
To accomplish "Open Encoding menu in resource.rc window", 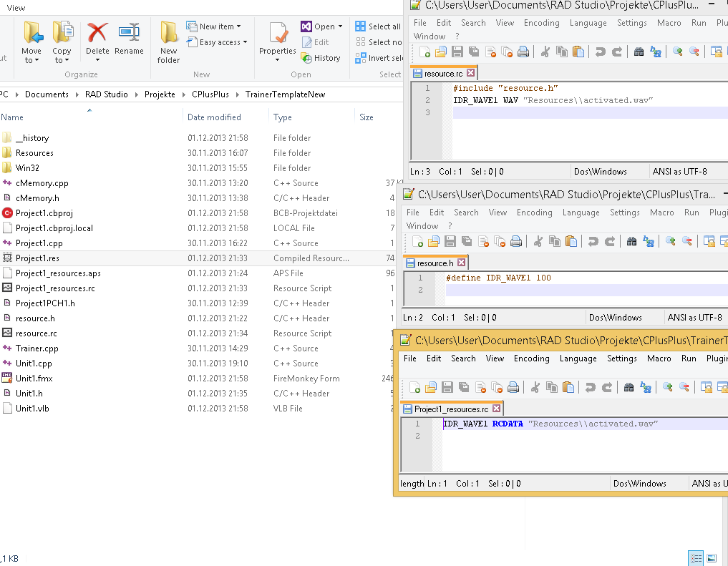I will click(x=541, y=23).
